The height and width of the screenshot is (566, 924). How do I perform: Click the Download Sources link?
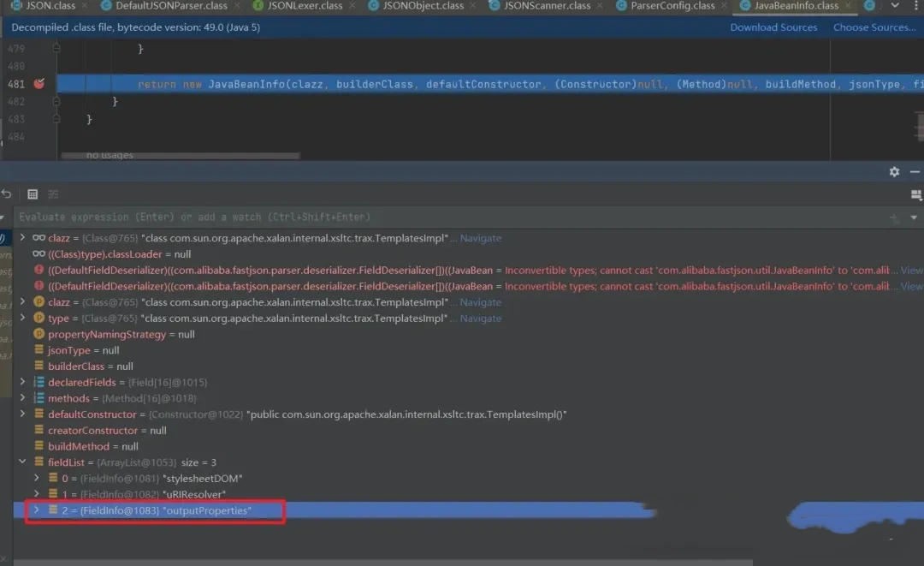[773, 27]
